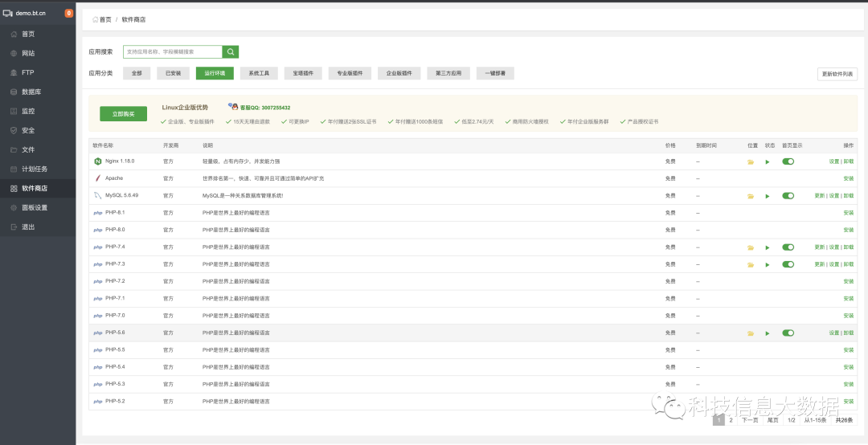This screenshot has height=445, width=868.
Task: Click the PHP-7.3 status play icon
Action: [x=768, y=264]
